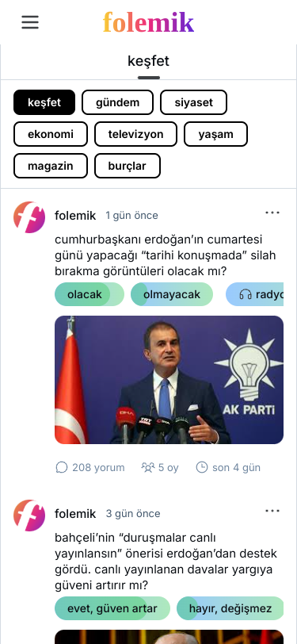Vote "olmayacak" on the first poll
Viewport: 297px width, 644px height.
(172, 294)
